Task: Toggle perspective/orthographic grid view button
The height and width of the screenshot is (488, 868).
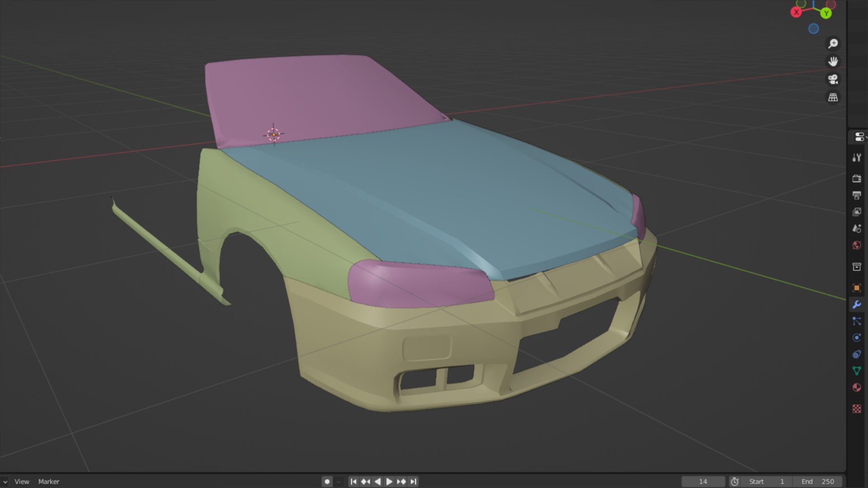Action: click(833, 97)
